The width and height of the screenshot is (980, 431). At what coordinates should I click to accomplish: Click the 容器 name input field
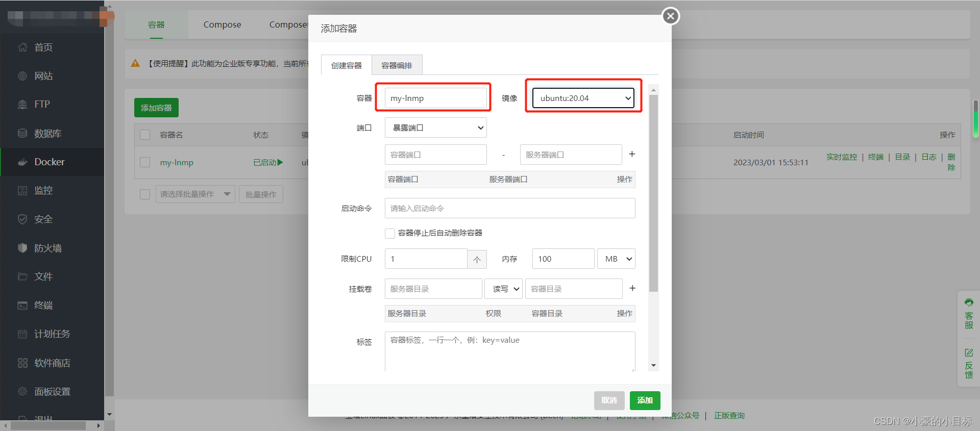click(x=436, y=98)
